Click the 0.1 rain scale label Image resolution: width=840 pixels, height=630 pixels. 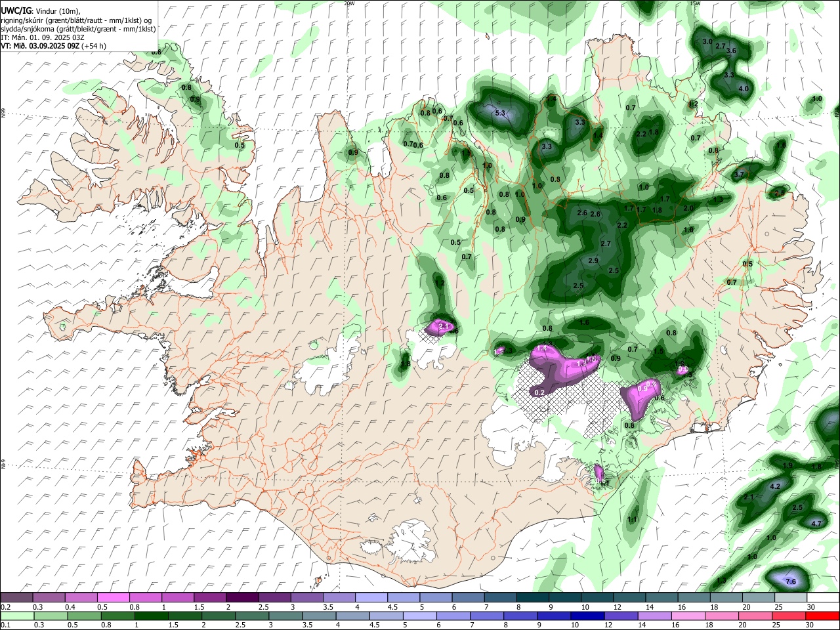tap(5, 625)
